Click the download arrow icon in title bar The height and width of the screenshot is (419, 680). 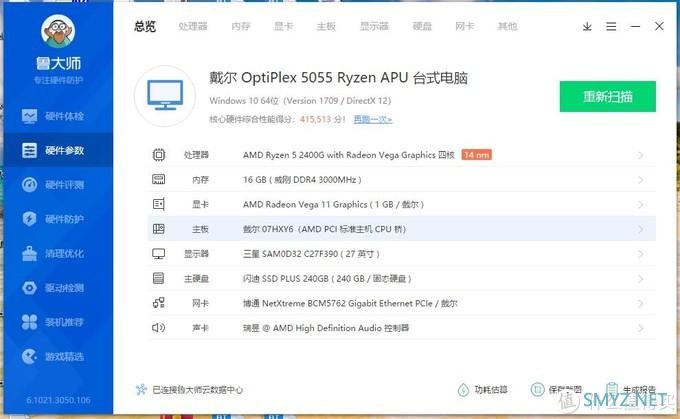[x=587, y=26]
